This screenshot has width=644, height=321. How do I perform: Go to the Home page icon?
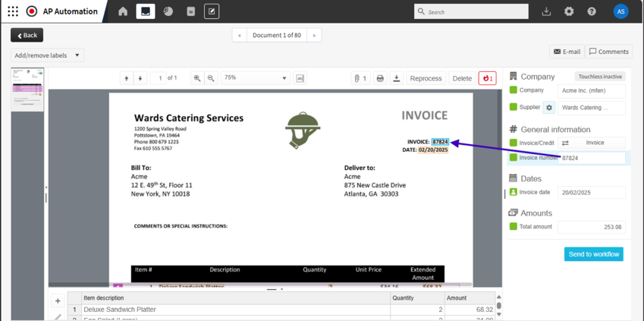(123, 11)
